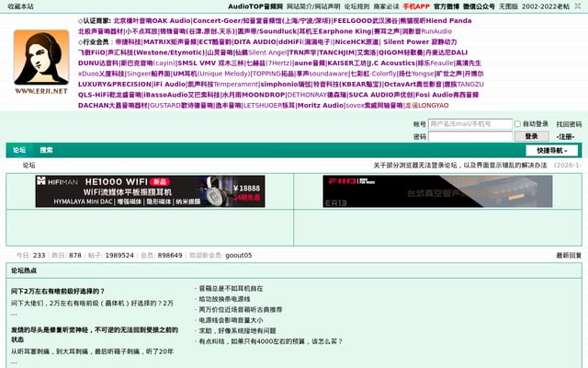Image resolution: width=588 pixels, height=368 pixels.
Task: Click the -注册- register link
Action: [566, 137]
